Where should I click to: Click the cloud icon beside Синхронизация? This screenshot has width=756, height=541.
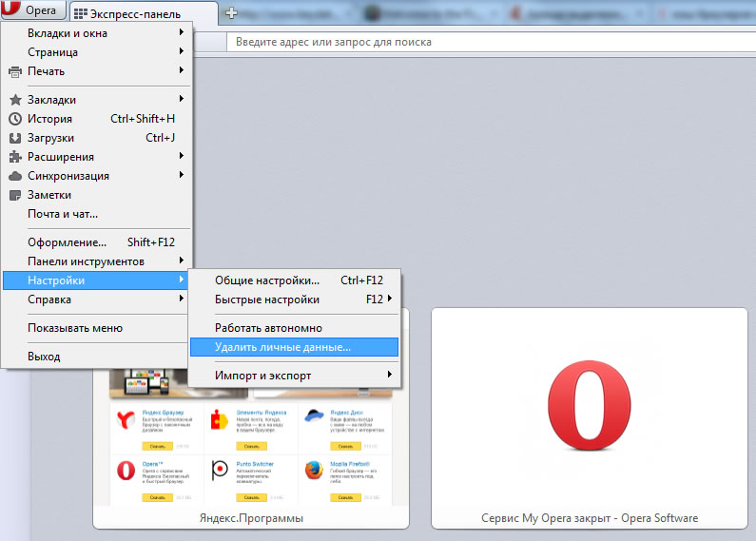(x=15, y=176)
